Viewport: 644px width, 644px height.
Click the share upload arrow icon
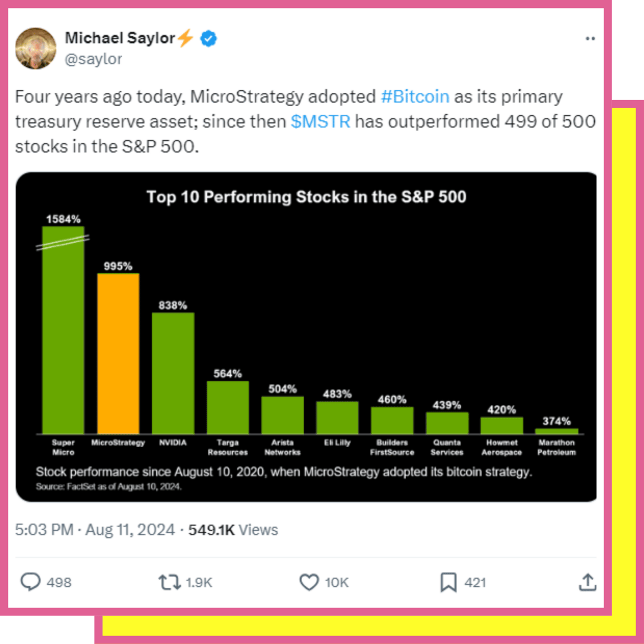(x=588, y=582)
